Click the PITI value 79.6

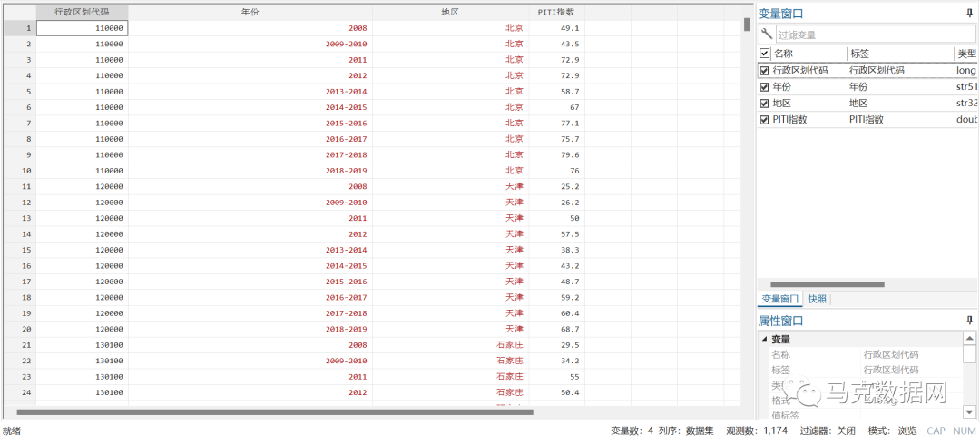click(x=556, y=154)
